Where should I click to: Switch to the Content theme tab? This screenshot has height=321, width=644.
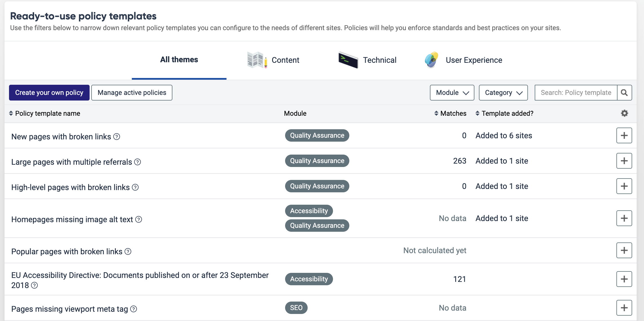tap(273, 60)
